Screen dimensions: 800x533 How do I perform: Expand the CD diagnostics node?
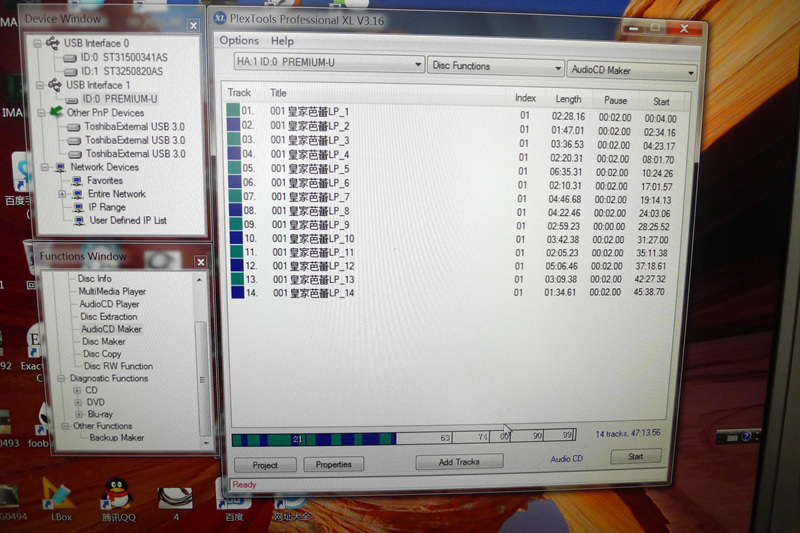pyautogui.click(x=77, y=390)
